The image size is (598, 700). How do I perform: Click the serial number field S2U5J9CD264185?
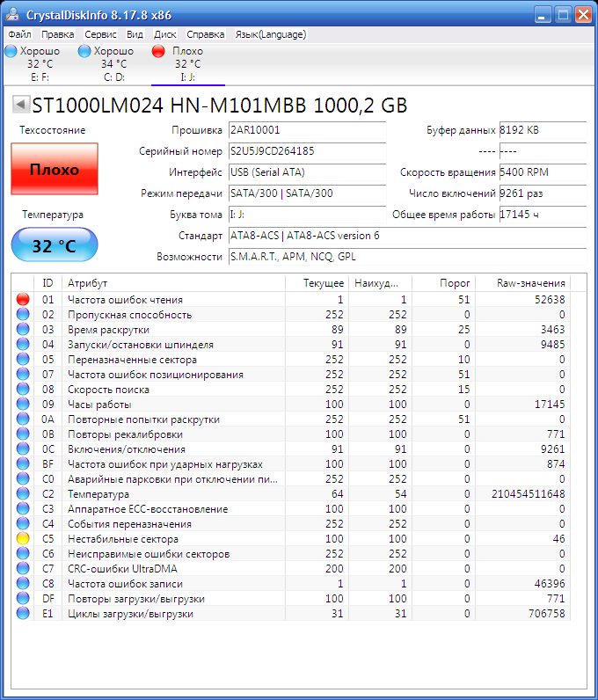pyautogui.click(x=307, y=151)
